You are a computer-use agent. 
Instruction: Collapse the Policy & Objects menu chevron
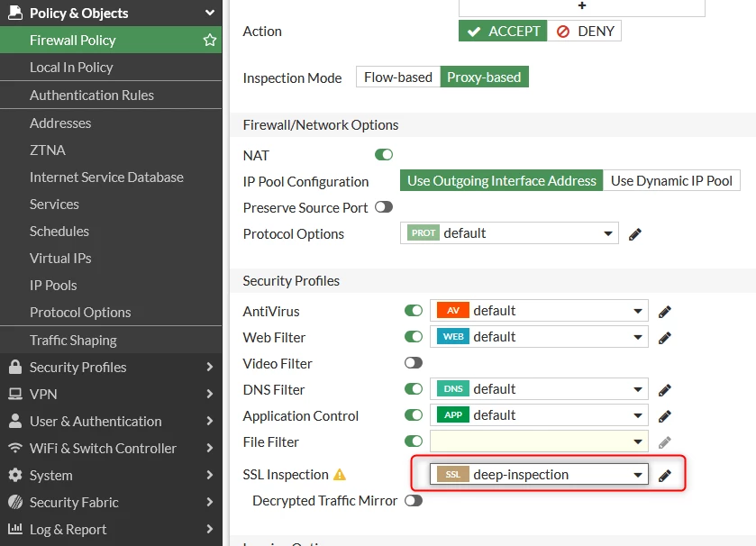point(210,13)
